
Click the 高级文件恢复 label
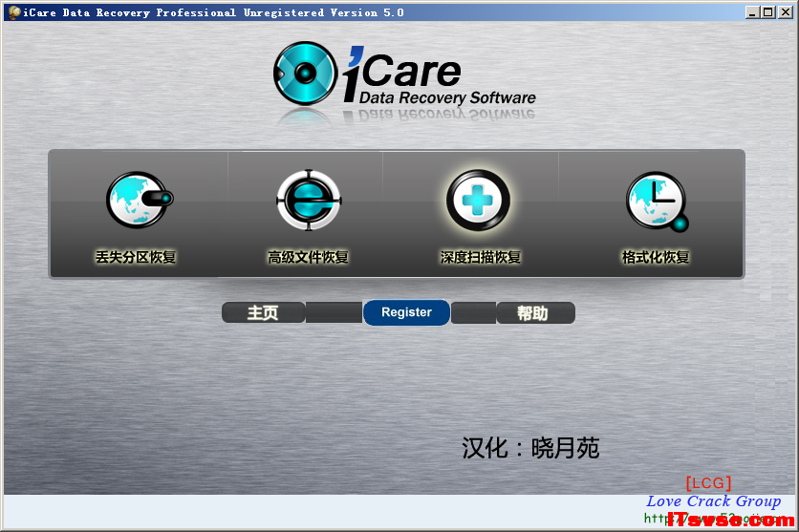pyautogui.click(x=309, y=257)
